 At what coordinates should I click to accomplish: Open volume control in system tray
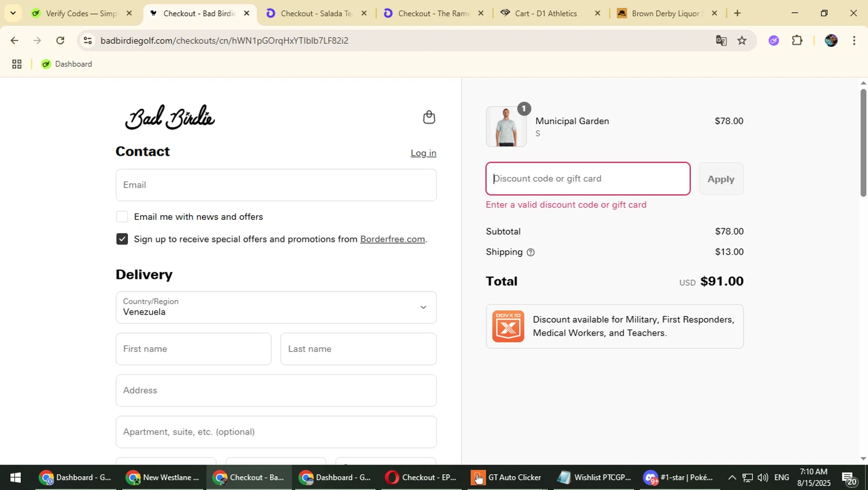pos(763,478)
